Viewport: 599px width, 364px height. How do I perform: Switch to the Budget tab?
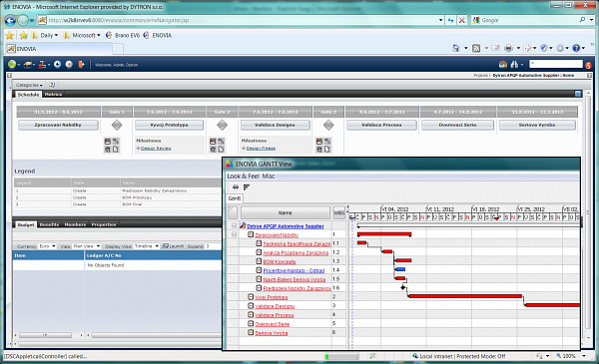click(x=26, y=224)
